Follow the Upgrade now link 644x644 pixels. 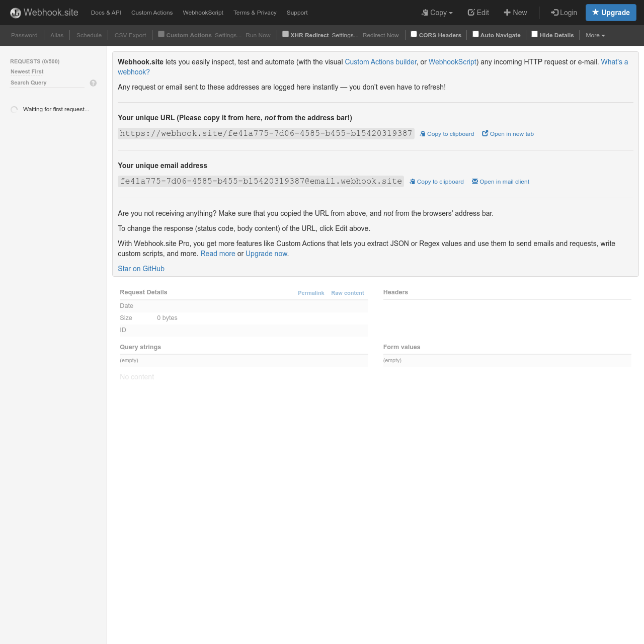coord(266,254)
